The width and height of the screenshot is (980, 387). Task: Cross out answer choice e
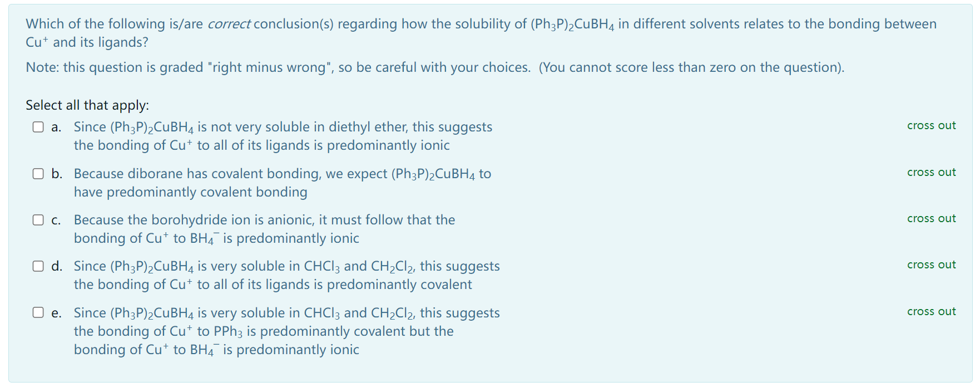point(931,312)
